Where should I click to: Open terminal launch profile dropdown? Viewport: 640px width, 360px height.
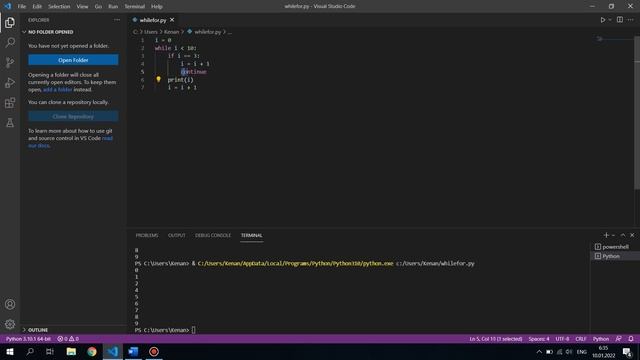(x=613, y=236)
